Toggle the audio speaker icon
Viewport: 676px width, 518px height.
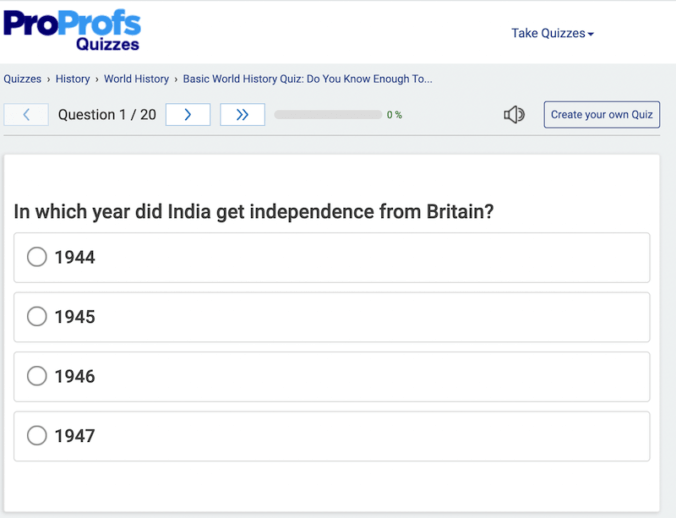(514, 115)
